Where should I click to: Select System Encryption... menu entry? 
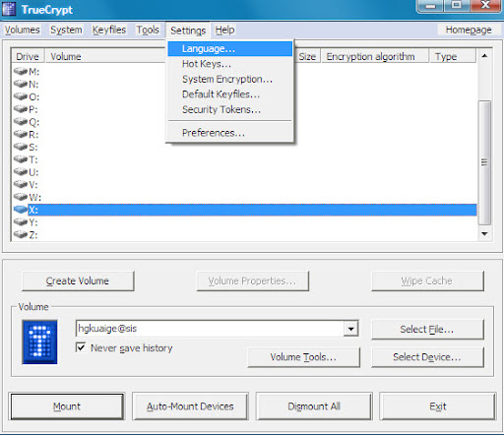tap(229, 79)
